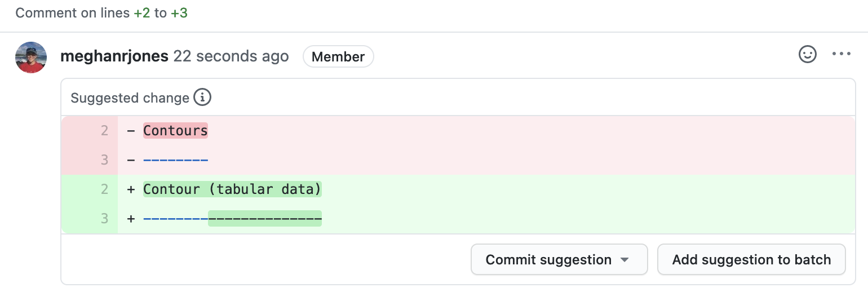This screenshot has height=292, width=868.
Task: Click the +3 line reference
Action: point(179,13)
